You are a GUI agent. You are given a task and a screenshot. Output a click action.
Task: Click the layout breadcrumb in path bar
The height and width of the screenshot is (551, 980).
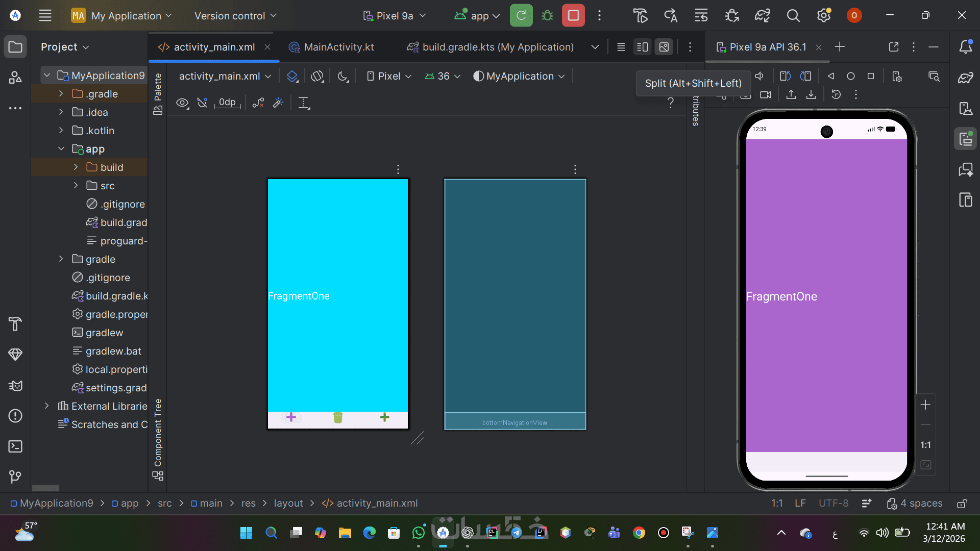coord(288,503)
